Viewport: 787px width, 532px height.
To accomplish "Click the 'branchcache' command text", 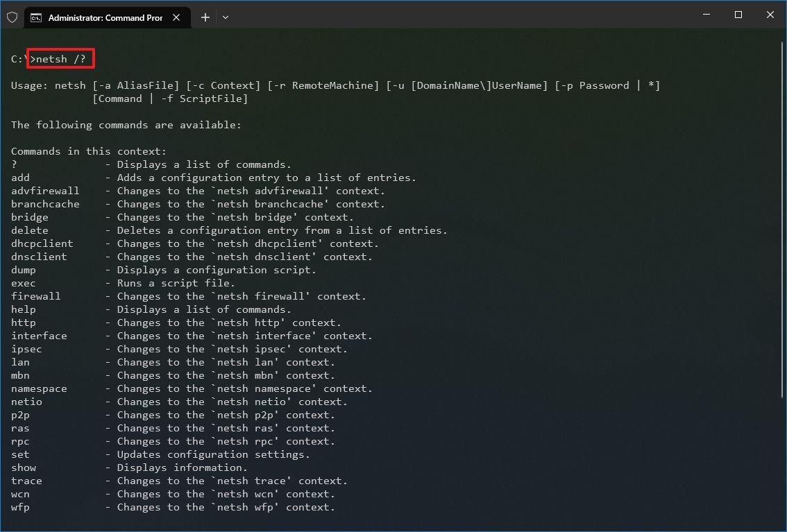I will click(x=45, y=204).
